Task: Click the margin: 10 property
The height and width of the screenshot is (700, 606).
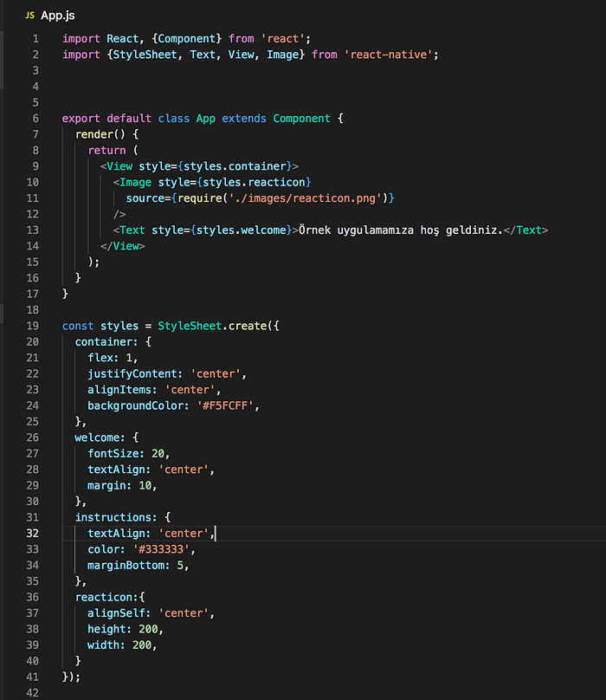Action: tap(119, 486)
